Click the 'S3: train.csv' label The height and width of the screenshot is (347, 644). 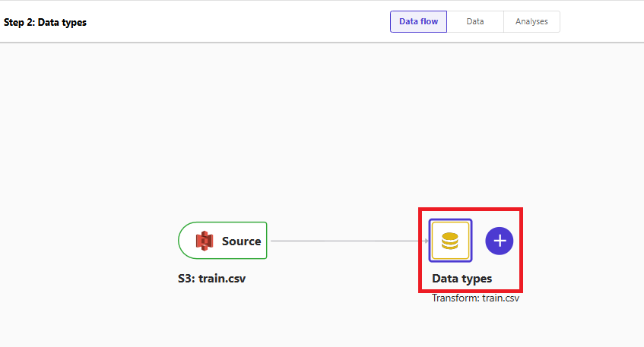point(211,279)
